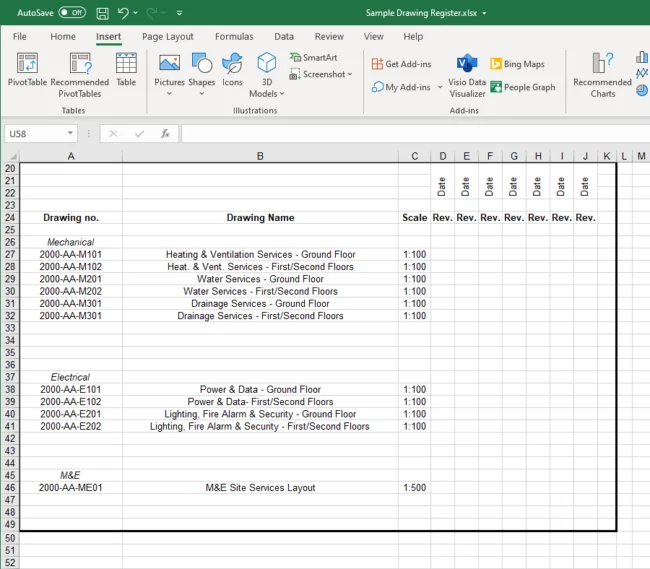Click the Get Add-ins button
Viewport: 650px width, 569px height.
(400, 64)
